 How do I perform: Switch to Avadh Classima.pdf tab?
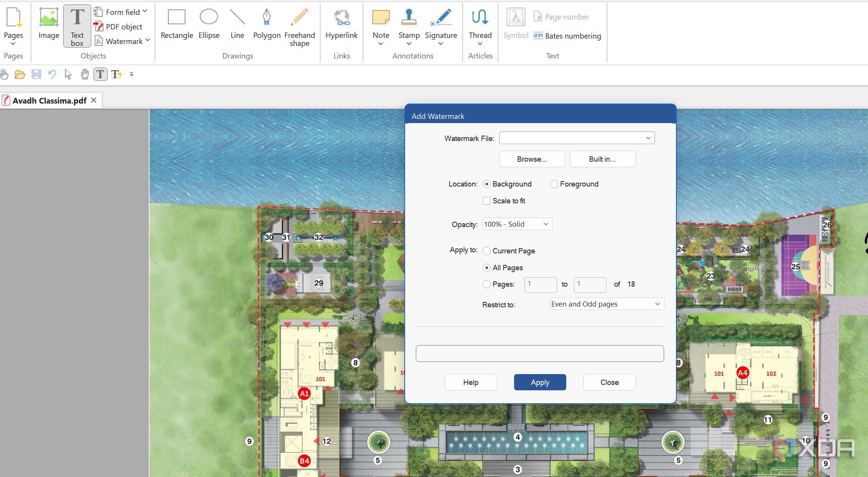[49, 101]
